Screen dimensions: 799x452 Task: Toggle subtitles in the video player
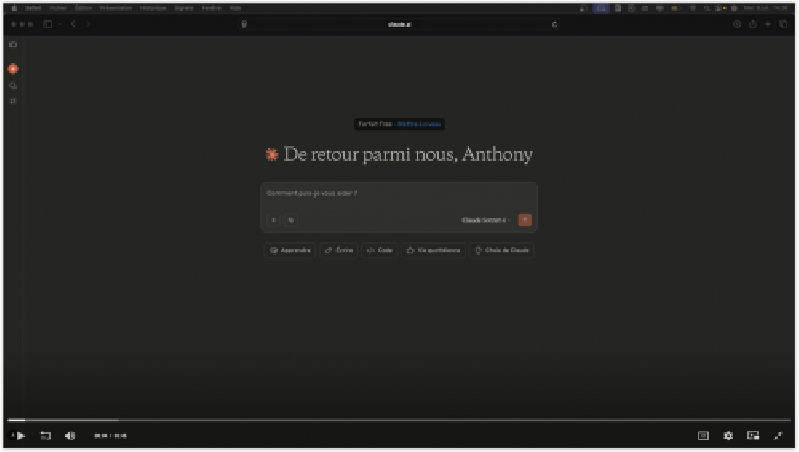[703, 436]
